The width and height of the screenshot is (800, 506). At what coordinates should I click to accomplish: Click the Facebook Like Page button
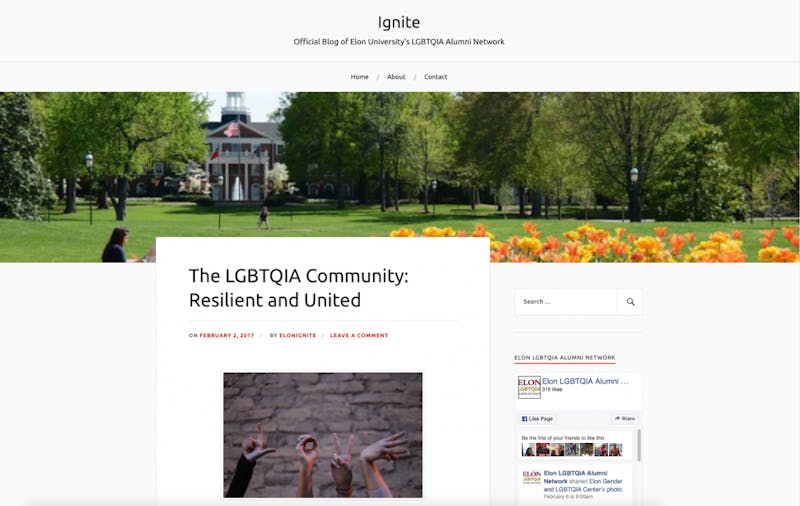click(x=537, y=419)
